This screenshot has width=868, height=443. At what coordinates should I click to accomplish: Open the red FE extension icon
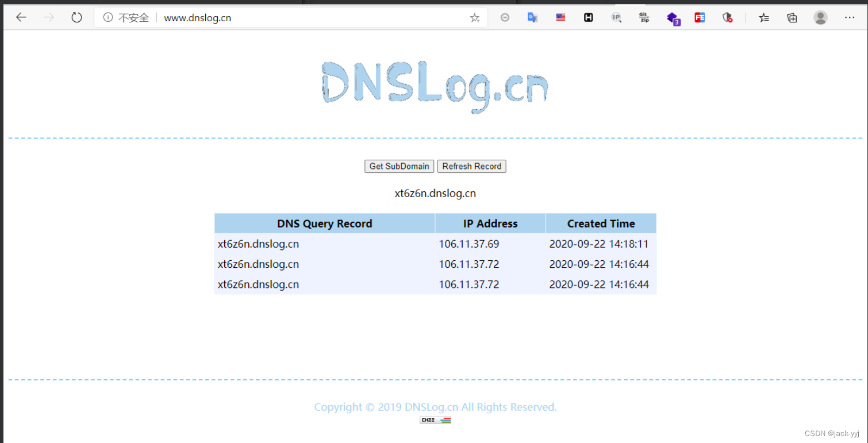(700, 18)
